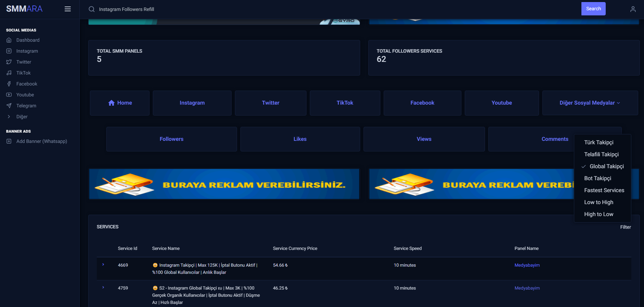
Task: Open Dashboard in the sidebar
Action: click(28, 40)
